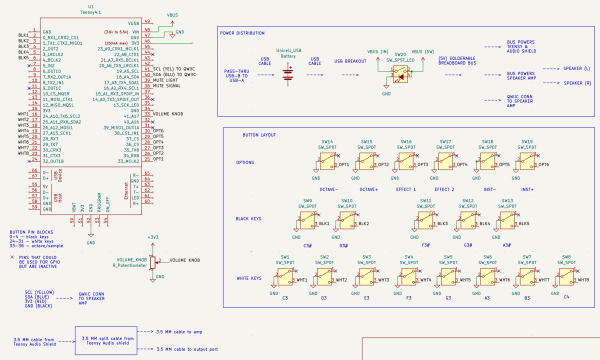Select the SW19 switch labeled OPT6
The height and width of the screenshot is (360, 600).
(x=527, y=161)
